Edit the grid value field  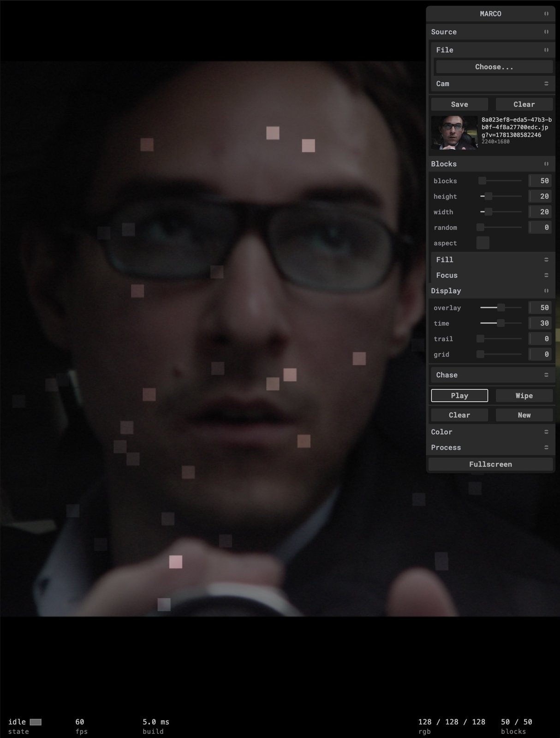(540, 354)
